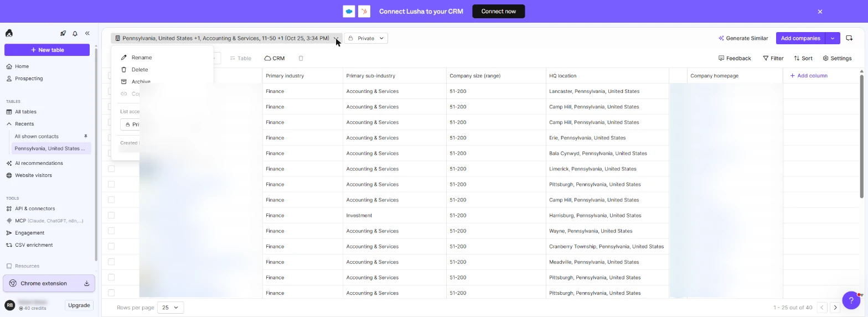868x317 pixels.
Task: Tick the checkbox for the Wayne row
Action: coord(111,231)
